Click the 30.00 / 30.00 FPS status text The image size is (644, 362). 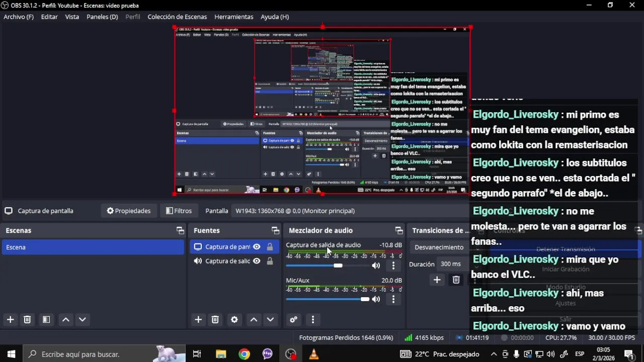click(611, 338)
